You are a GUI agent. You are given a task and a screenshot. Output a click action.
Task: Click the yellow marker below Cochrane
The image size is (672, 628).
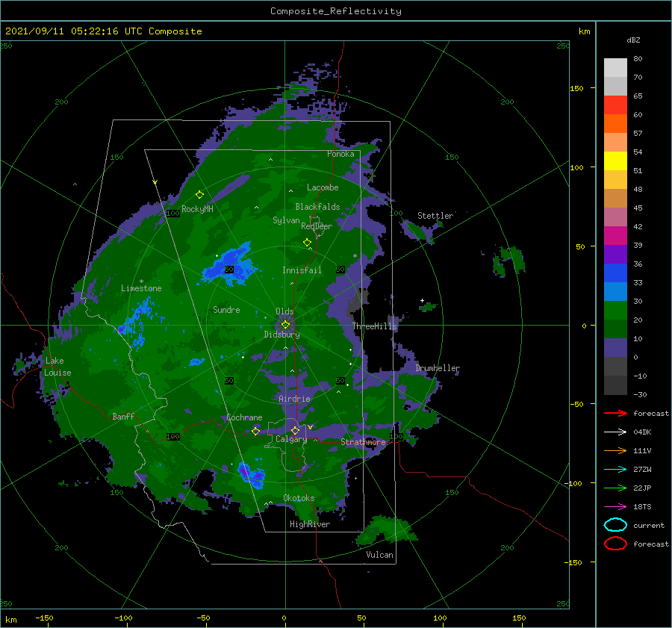tap(255, 431)
